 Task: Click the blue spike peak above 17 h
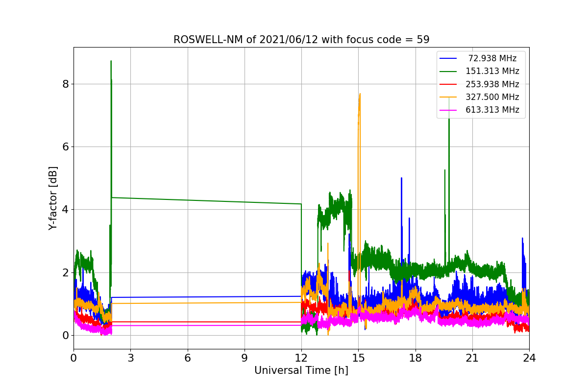[x=401, y=178]
